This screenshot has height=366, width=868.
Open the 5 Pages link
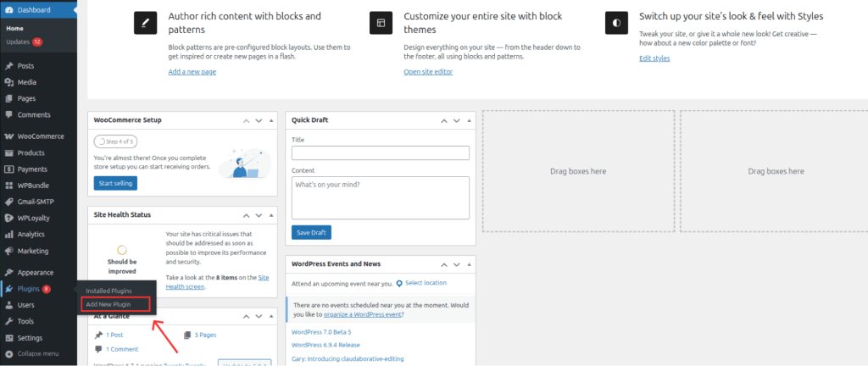205,335
